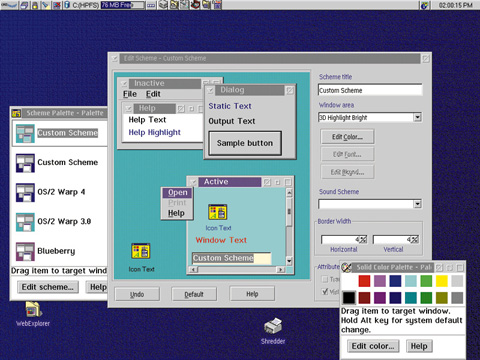480x360 pixels.
Task: Choose the OS/2 Warp 3.0 scheme icon
Action: coord(25,222)
